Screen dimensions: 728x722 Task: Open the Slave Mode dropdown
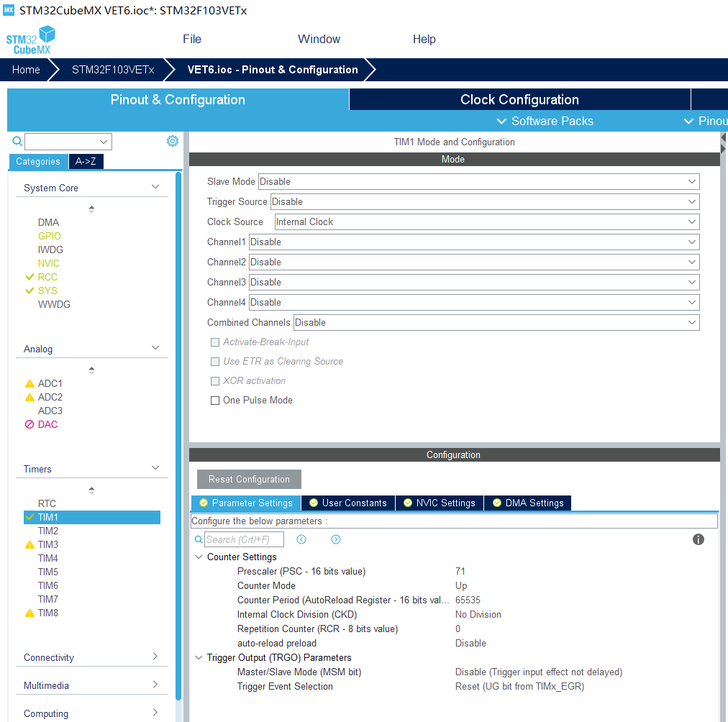tap(478, 181)
